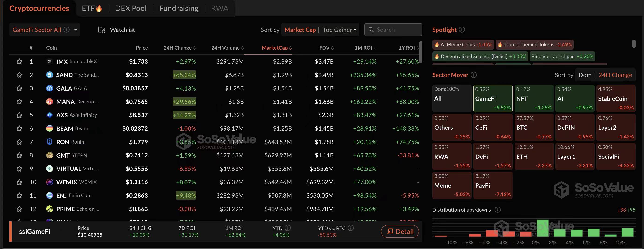Select the NFT sector tile
The height and width of the screenshot is (249, 644).
[x=534, y=99]
